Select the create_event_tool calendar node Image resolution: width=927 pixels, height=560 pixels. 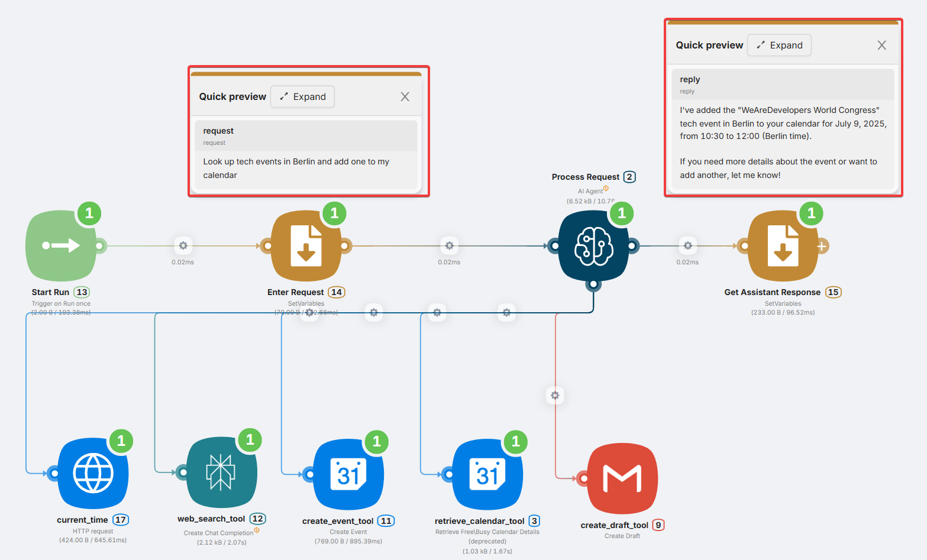pos(348,474)
